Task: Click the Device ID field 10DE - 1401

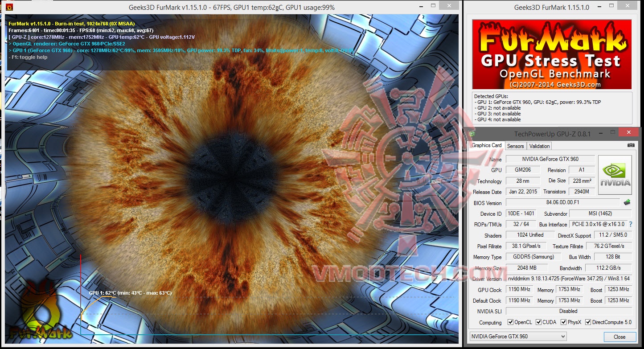Action: tap(521, 214)
